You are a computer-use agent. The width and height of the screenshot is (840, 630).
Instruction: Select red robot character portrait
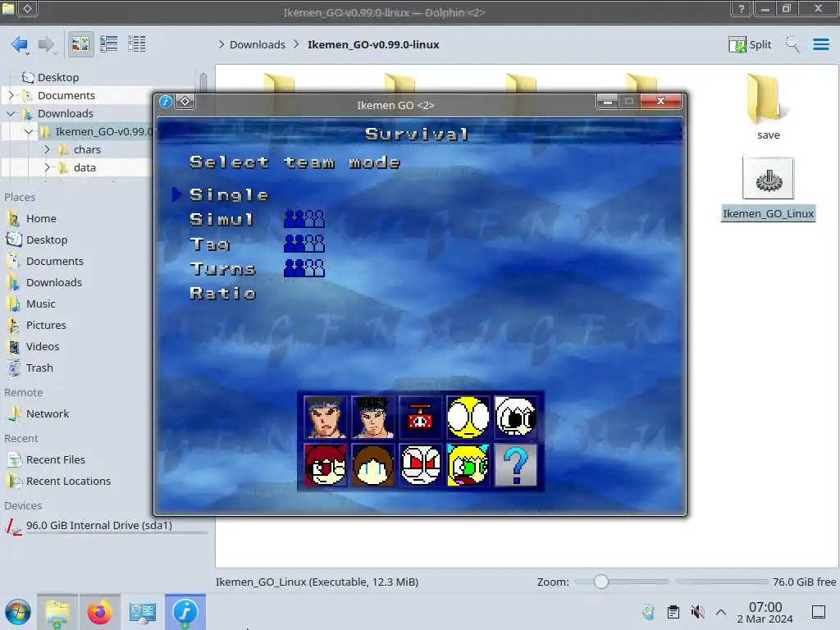(421, 418)
